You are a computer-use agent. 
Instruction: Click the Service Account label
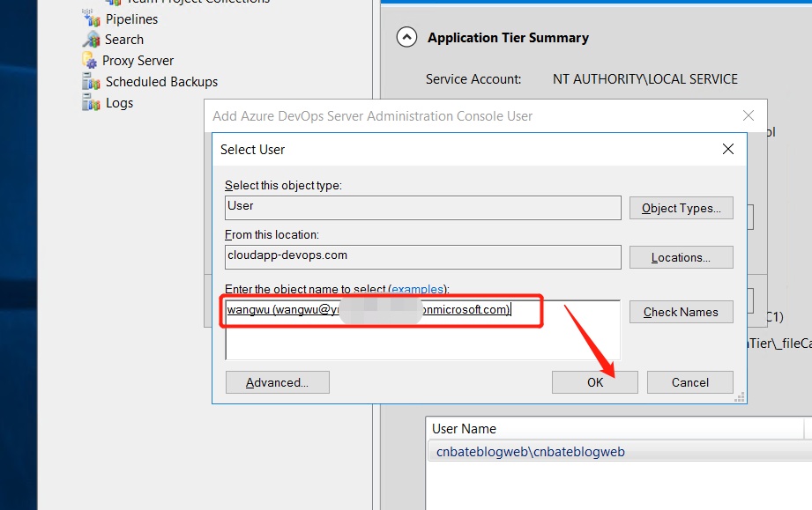click(x=473, y=79)
